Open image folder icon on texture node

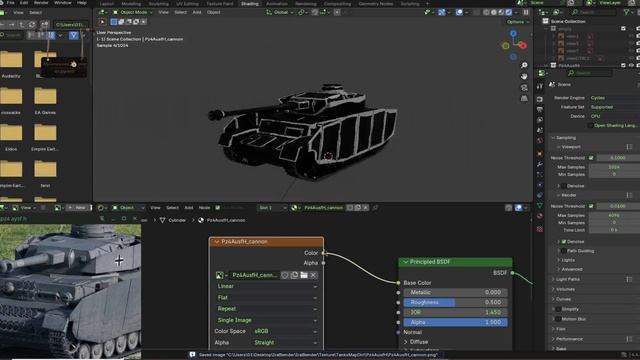tap(304, 275)
